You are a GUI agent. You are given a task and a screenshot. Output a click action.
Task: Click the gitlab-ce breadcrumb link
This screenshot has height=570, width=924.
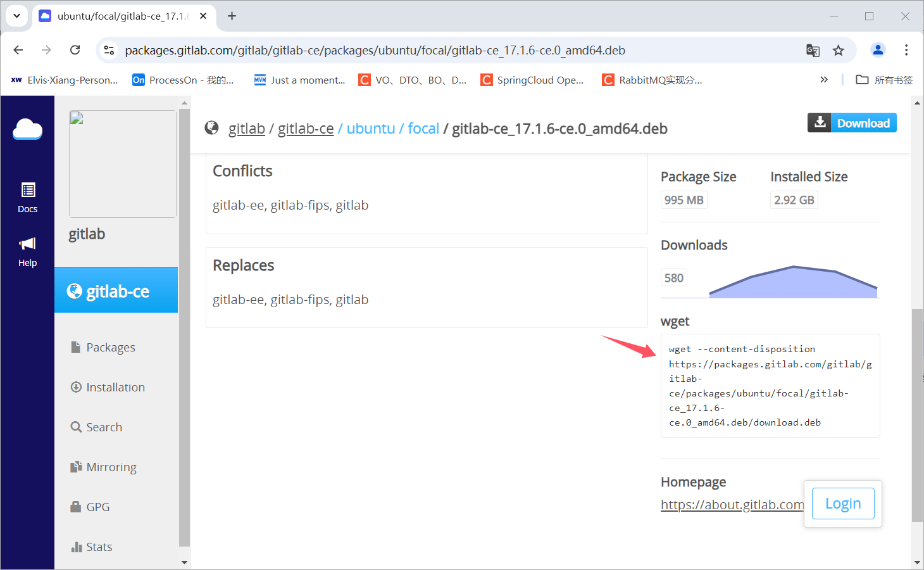click(x=306, y=129)
